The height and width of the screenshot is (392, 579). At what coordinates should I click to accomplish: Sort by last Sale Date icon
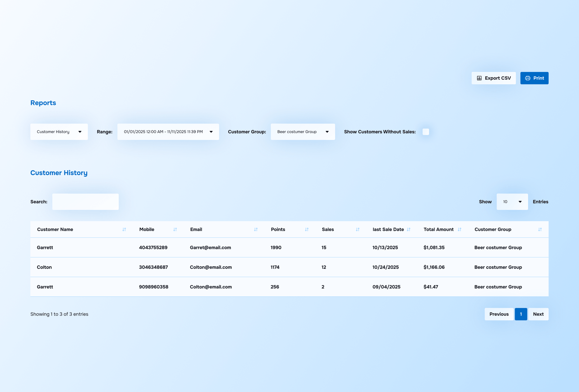pos(408,229)
